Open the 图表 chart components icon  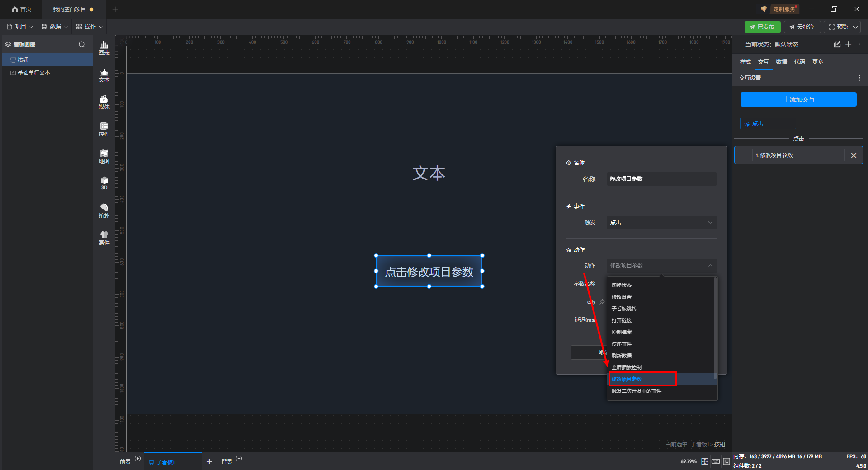[104, 47]
